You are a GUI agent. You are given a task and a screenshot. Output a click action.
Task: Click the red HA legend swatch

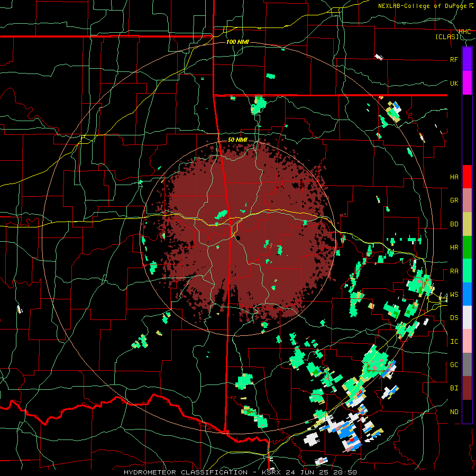point(467,177)
